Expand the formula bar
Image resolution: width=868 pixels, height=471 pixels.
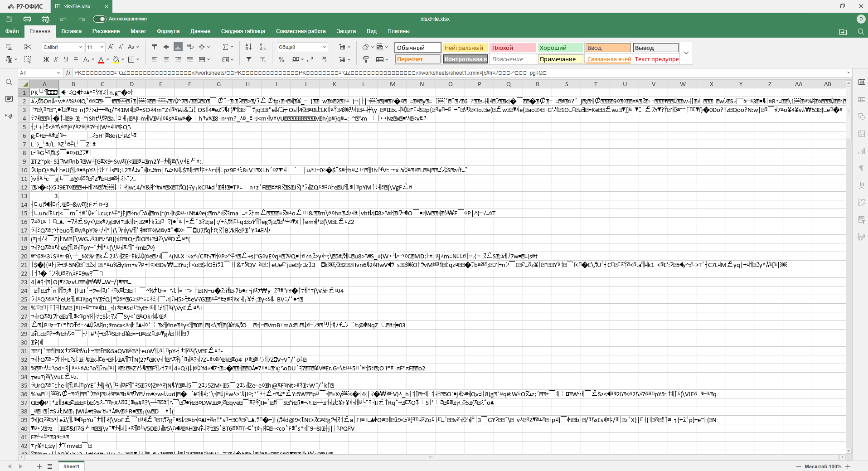click(848, 73)
